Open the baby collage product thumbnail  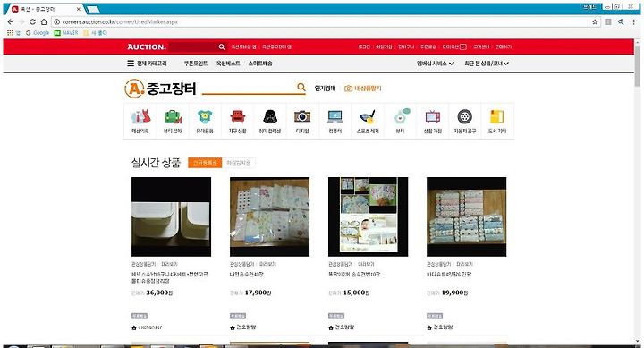tap(369, 216)
